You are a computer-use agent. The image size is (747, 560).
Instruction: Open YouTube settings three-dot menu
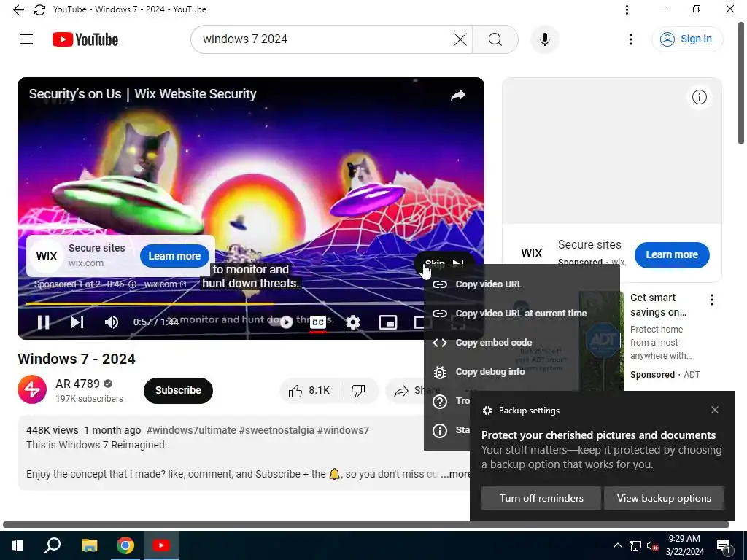click(631, 39)
